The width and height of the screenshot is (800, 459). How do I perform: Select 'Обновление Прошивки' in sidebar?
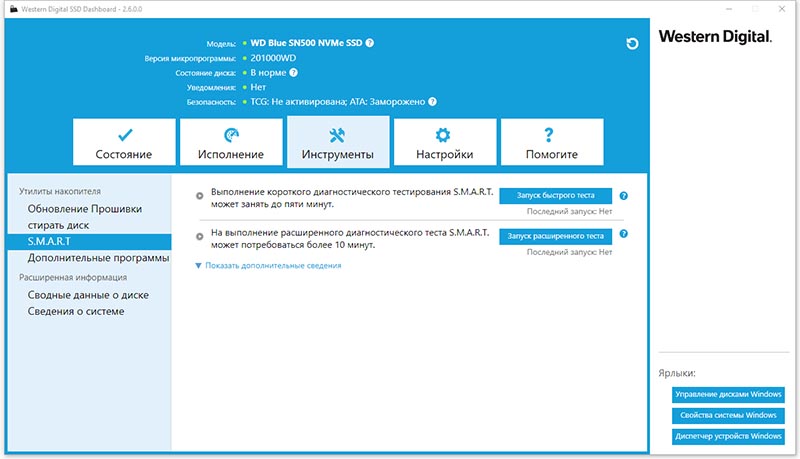(x=85, y=209)
